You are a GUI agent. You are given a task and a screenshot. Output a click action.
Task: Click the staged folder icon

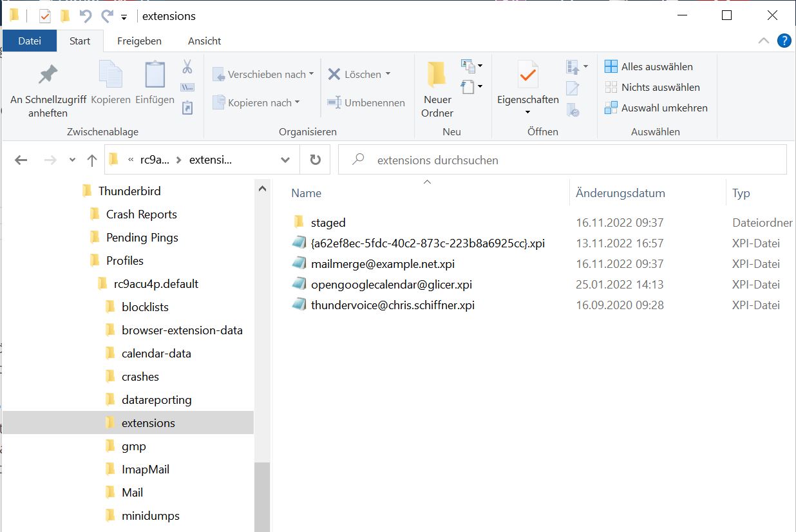(299, 222)
